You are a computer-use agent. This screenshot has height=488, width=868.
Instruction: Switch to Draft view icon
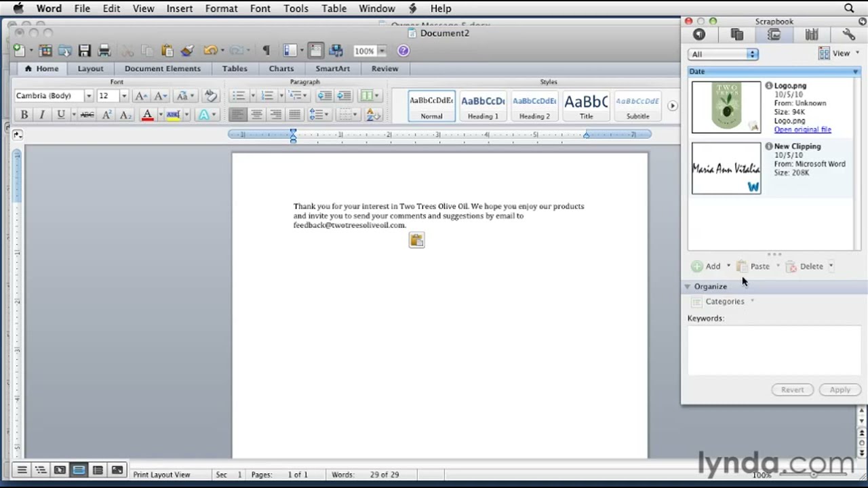(x=22, y=470)
